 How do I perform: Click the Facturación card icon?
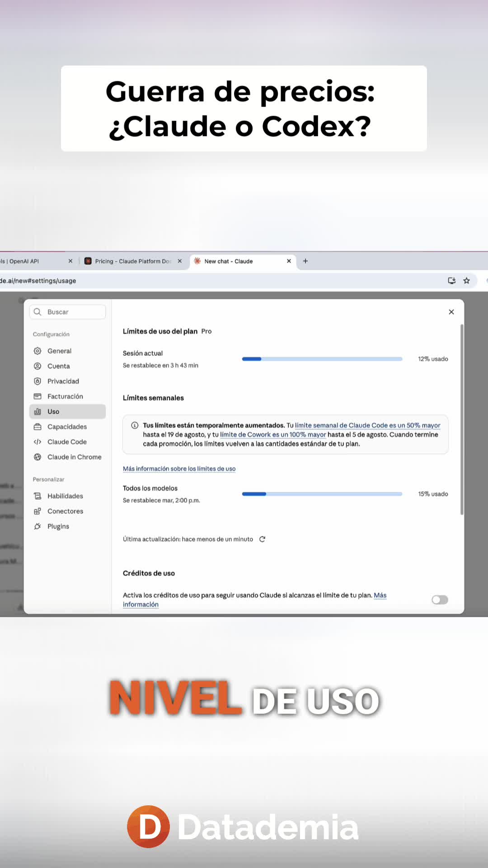pos(38,396)
